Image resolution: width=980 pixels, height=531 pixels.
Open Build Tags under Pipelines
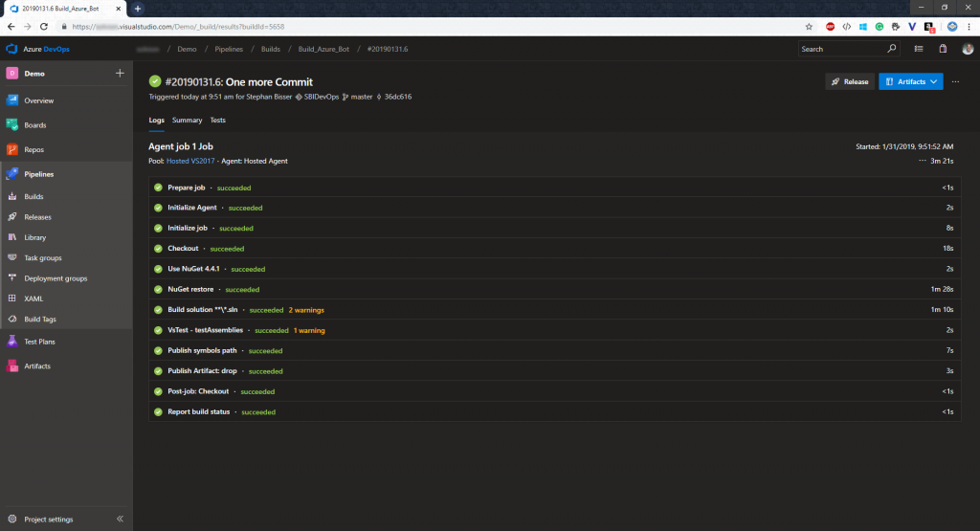[x=40, y=320]
